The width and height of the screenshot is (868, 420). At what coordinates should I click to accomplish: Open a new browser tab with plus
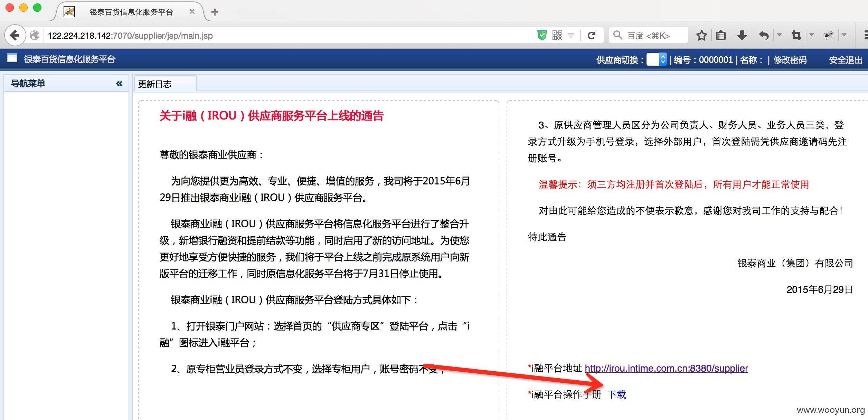(215, 12)
